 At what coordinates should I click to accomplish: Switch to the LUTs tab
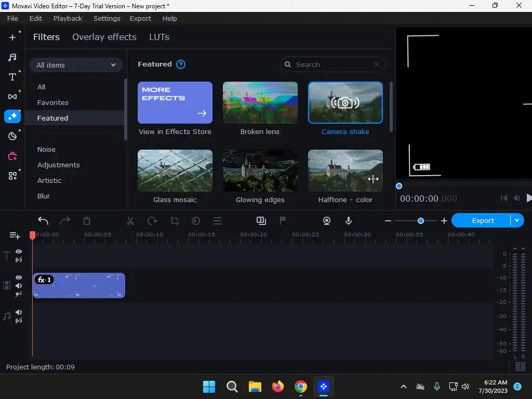coord(159,37)
